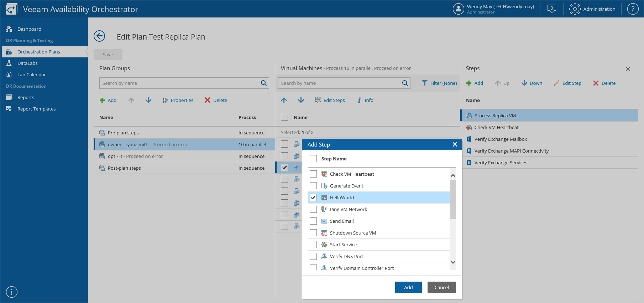Go to Report Templates in sidebar
This screenshot has height=303, width=644.
(x=36, y=109)
